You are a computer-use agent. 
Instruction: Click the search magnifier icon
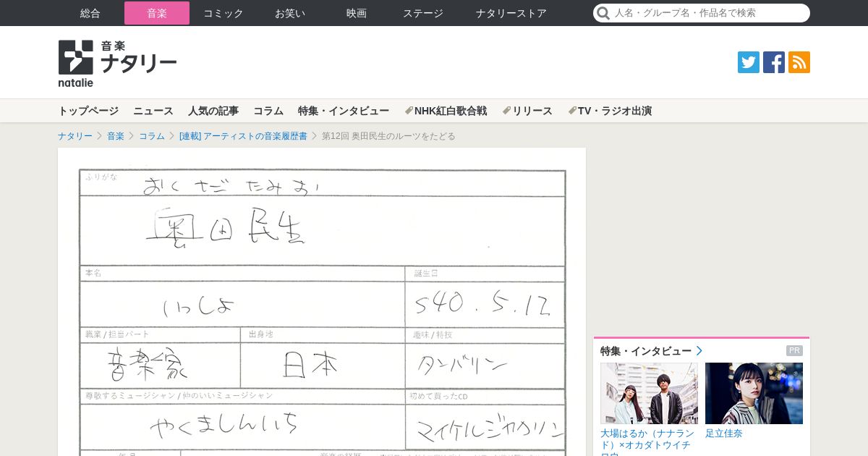(603, 13)
